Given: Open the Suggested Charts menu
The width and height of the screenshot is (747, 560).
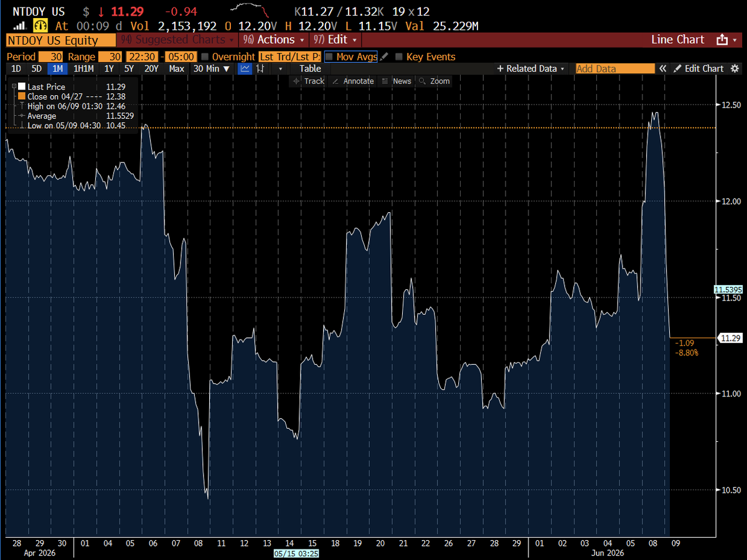Looking at the screenshot, I should click(177, 40).
